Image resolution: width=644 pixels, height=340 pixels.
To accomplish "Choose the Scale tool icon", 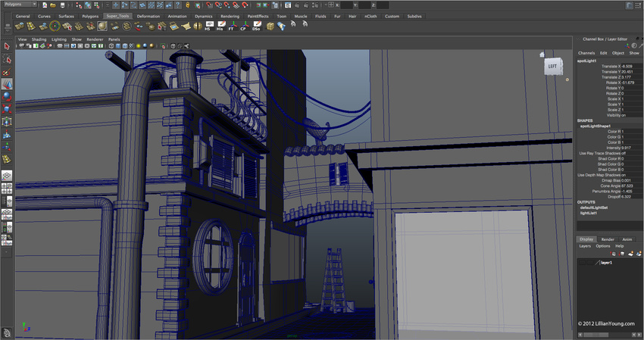I will 7,109.
